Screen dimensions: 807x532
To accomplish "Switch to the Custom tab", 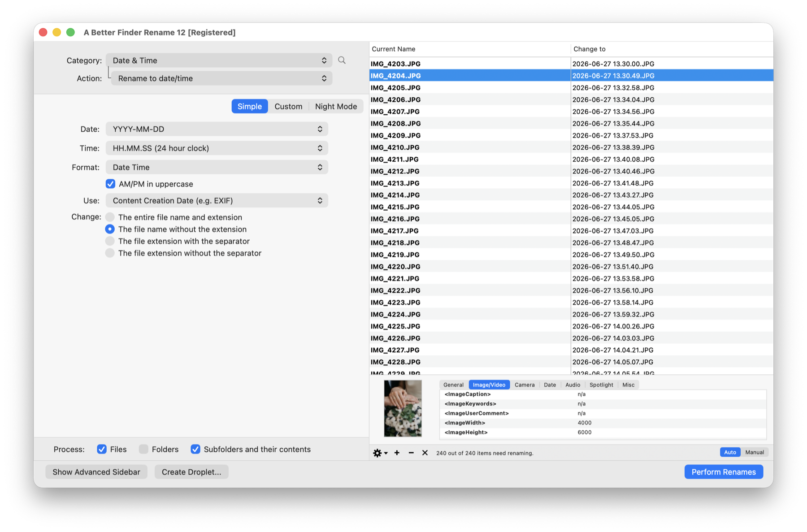I will pos(288,106).
